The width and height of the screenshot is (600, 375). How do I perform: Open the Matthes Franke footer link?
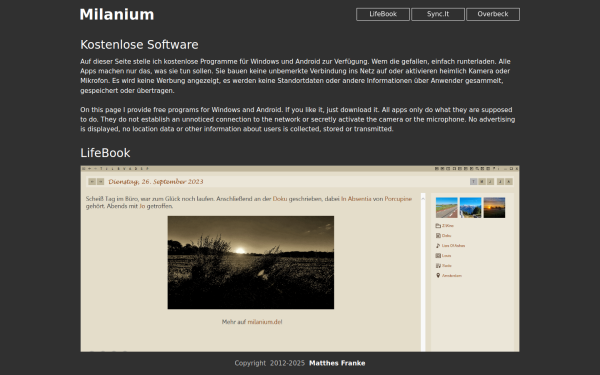(337, 363)
